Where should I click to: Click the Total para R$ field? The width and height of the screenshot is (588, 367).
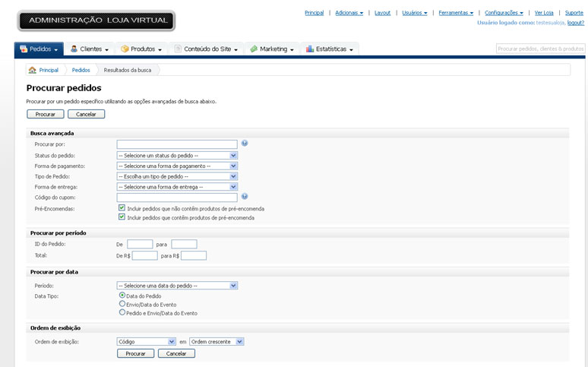coord(194,255)
